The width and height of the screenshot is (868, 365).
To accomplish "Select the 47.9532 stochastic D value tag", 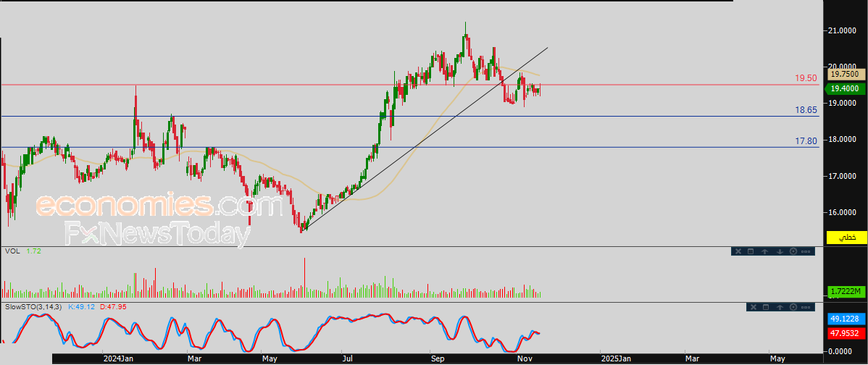I will tap(846, 333).
